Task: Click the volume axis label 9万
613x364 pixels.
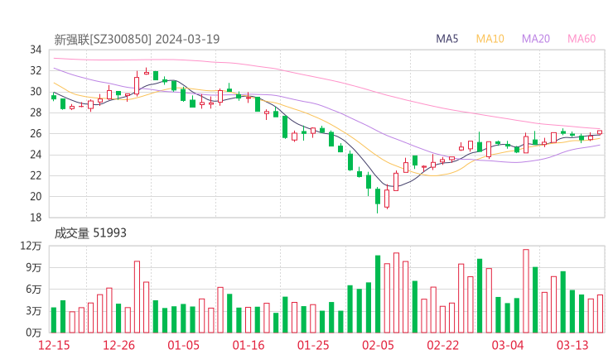Action: (34, 268)
